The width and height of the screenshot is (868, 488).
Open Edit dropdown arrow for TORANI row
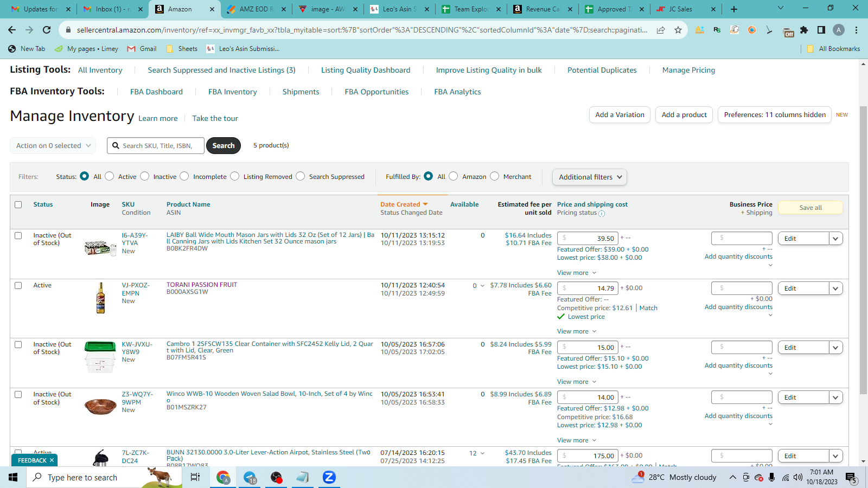click(836, 288)
